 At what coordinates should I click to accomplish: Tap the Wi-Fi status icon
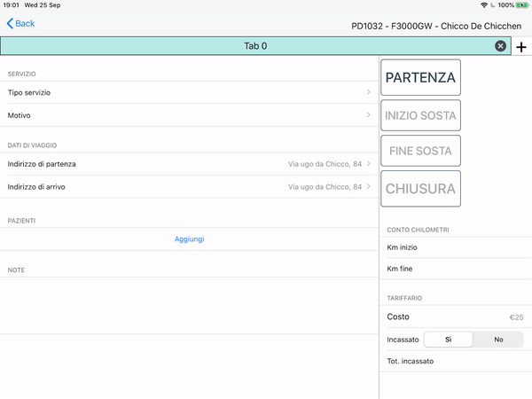click(x=484, y=5)
